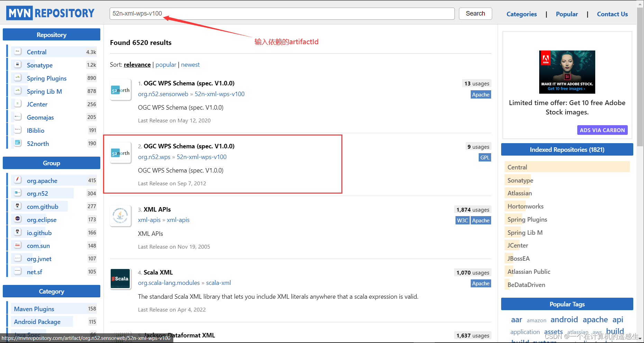Click the ADS VIA CARBON button
Viewport: 644px width, 343px height.
pos(602,130)
